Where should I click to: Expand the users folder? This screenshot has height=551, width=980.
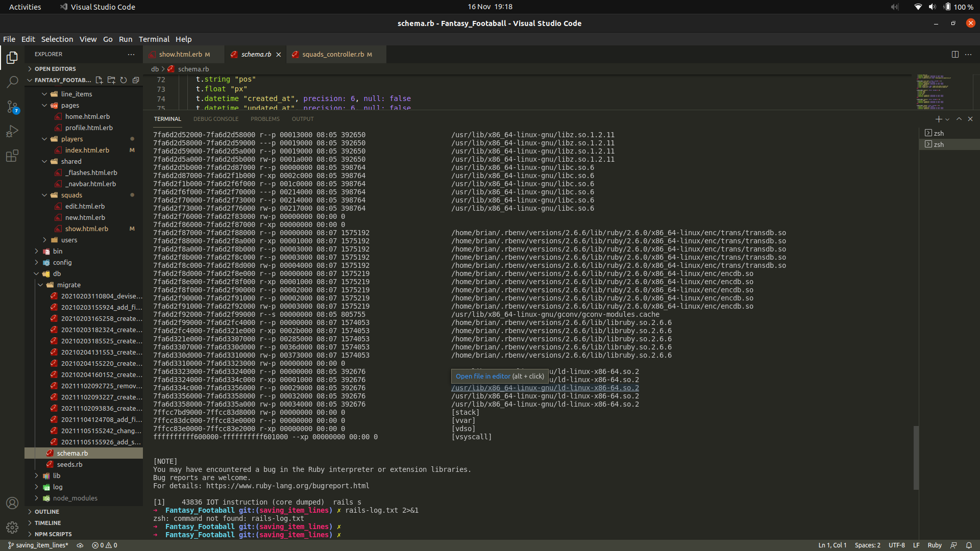pyautogui.click(x=69, y=240)
